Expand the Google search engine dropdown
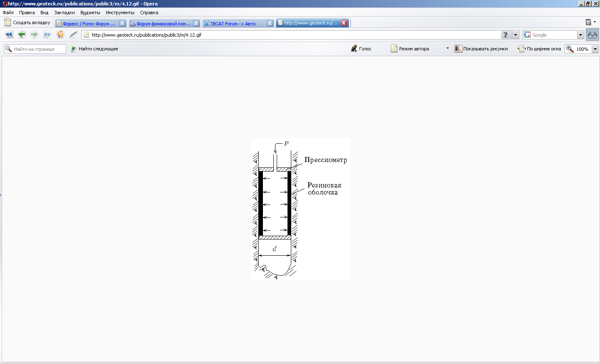 click(x=580, y=35)
